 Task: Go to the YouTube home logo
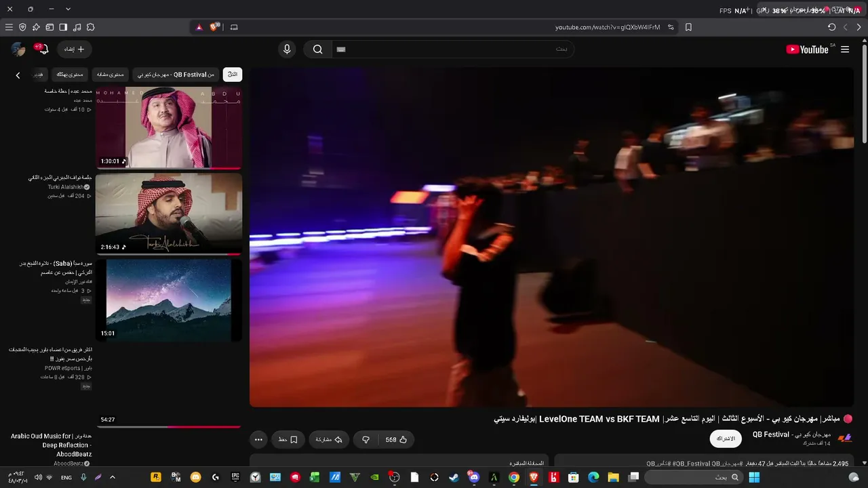(808, 49)
